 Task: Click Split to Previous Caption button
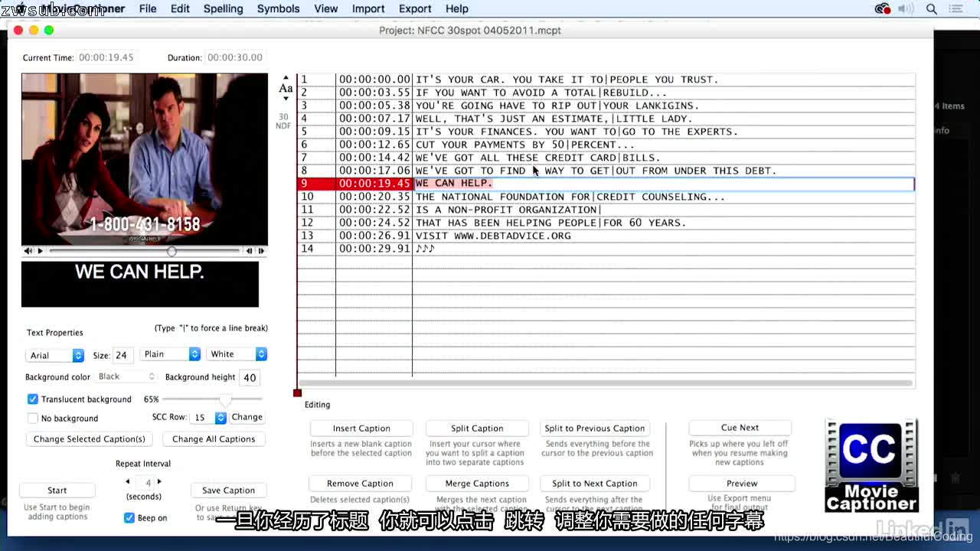[x=595, y=429]
